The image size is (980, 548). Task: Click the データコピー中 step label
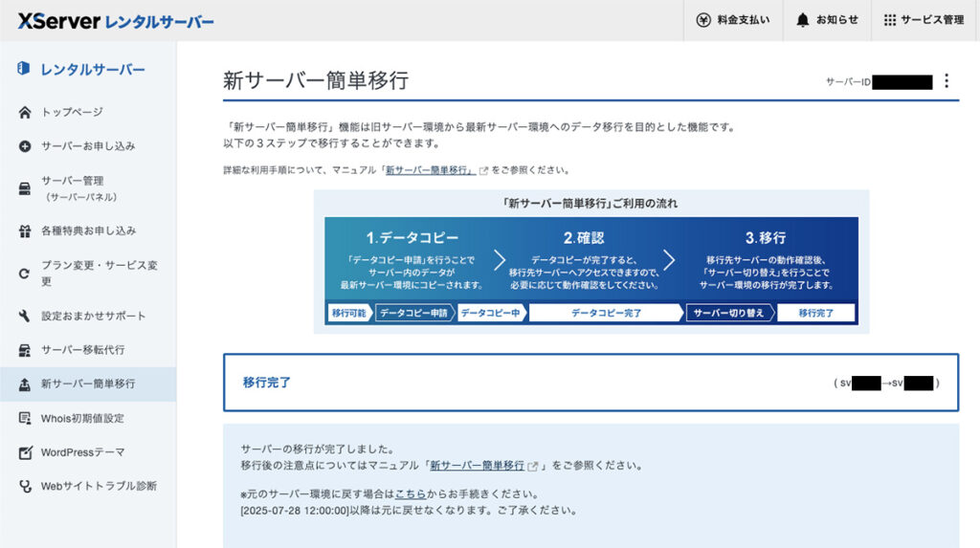click(x=491, y=313)
